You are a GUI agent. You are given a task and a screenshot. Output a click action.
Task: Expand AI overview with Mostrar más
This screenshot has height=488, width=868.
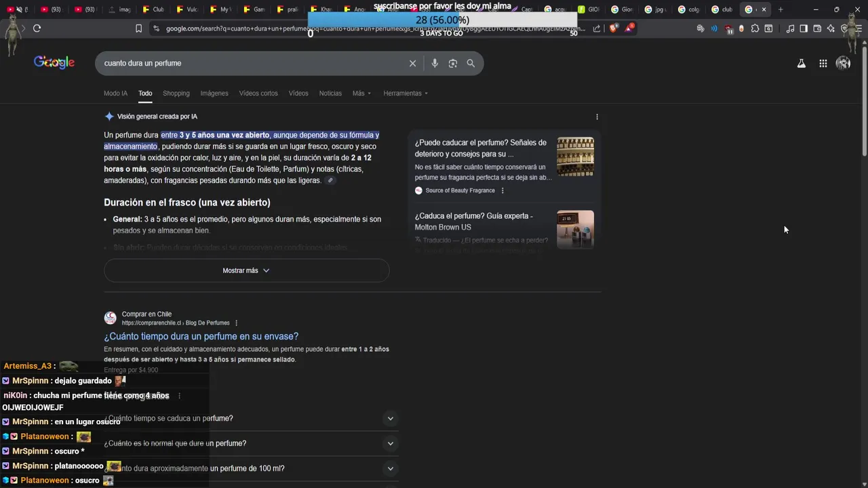coord(246,270)
